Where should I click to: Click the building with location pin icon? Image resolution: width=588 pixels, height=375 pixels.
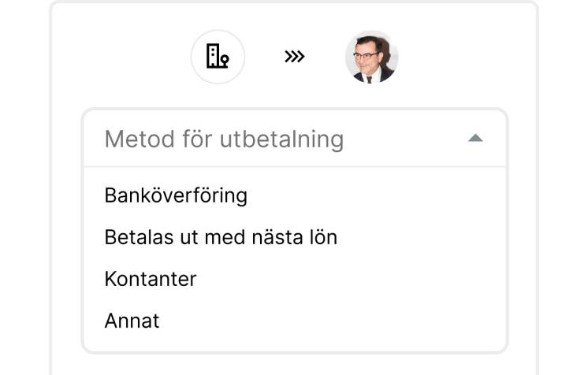click(218, 57)
